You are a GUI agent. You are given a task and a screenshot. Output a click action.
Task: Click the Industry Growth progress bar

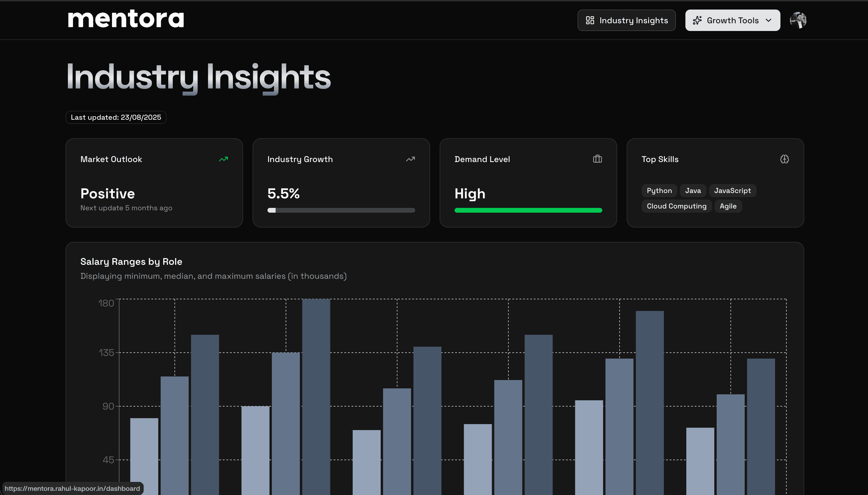point(341,210)
